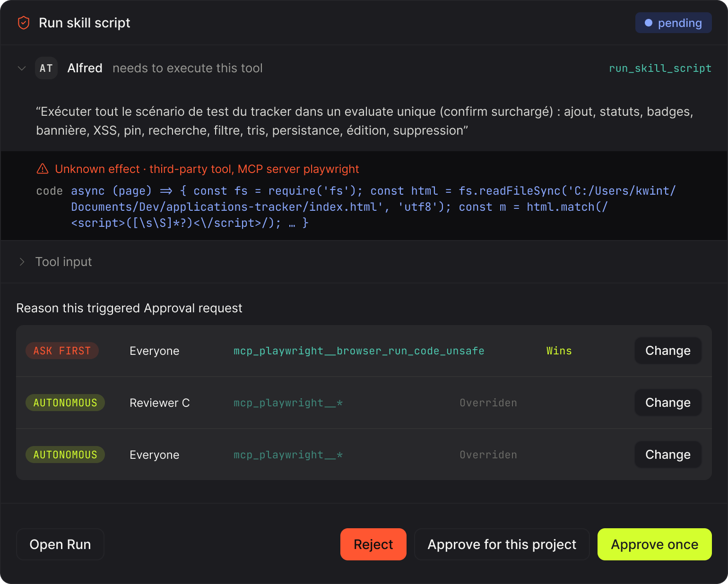Image resolution: width=728 pixels, height=584 pixels.
Task: Approve once
Action: [x=655, y=544]
